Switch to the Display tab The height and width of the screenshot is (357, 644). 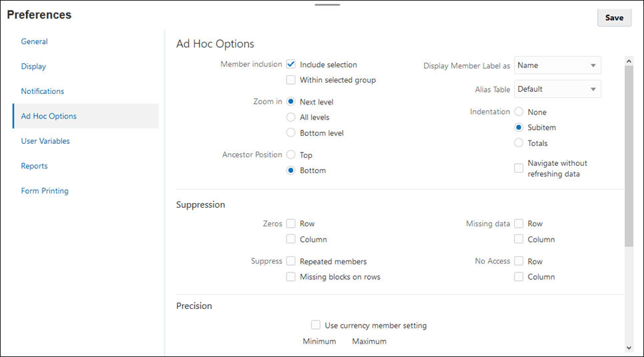[33, 67]
